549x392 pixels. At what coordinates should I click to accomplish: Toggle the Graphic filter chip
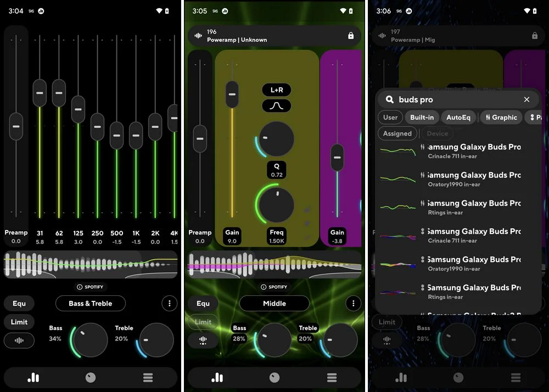[x=501, y=117]
